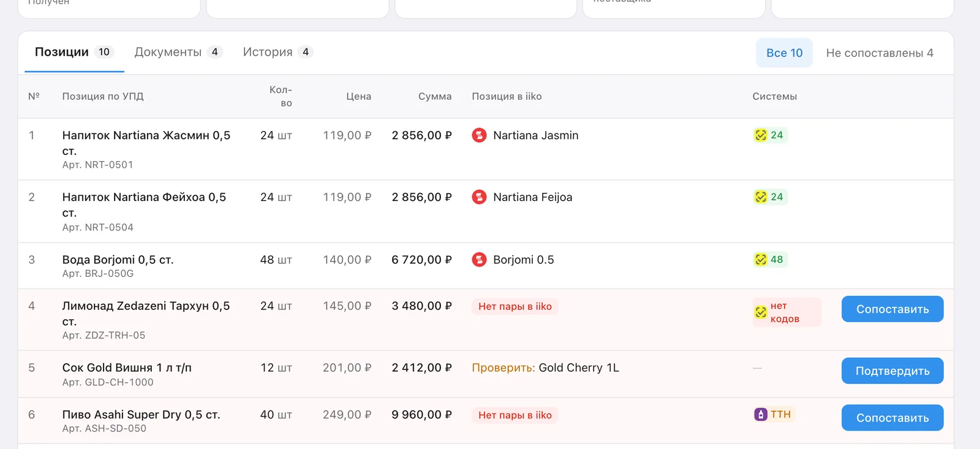Switch to the Документы tab
The height and width of the screenshot is (449, 980).
178,52
